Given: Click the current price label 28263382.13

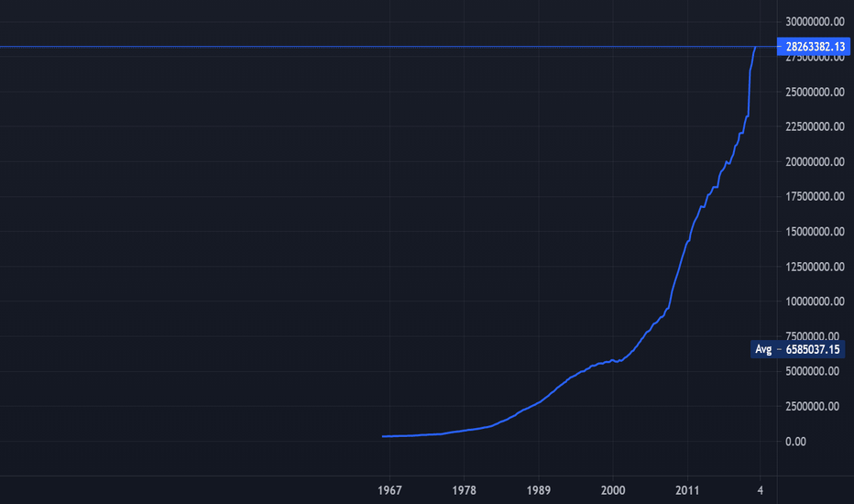Looking at the screenshot, I should point(814,47).
